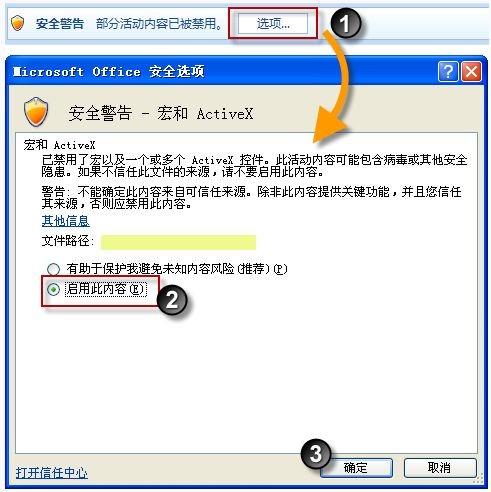Close the Microsoft Office 安全选项 dialog
Image resolution: width=491 pixels, height=492 pixels.
click(x=471, y=71)
